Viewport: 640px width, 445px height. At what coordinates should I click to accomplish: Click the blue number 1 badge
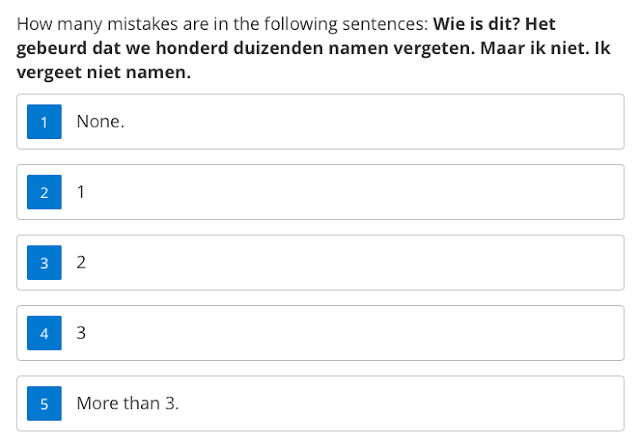44,122
